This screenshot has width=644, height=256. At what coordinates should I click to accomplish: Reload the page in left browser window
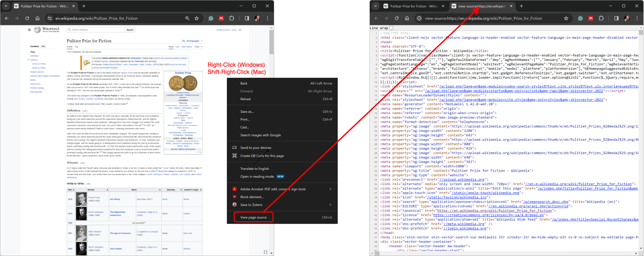(27, 18)
